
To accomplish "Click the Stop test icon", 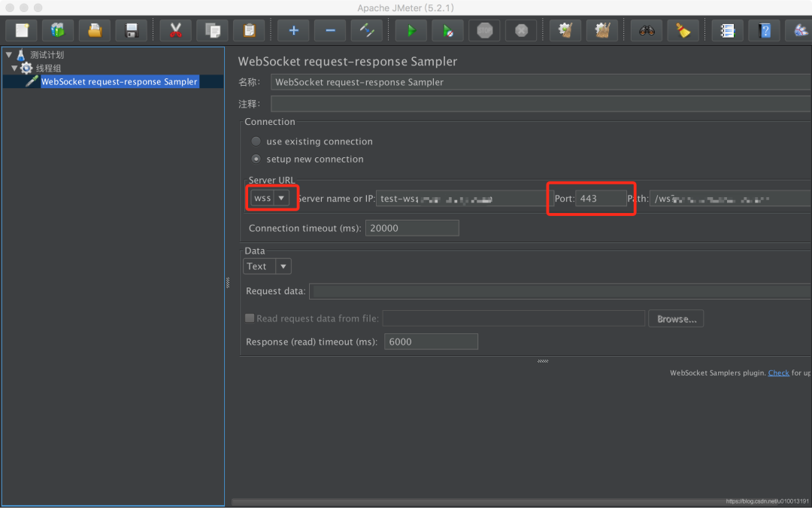I will pyautogui.click(x=484, y=31).
